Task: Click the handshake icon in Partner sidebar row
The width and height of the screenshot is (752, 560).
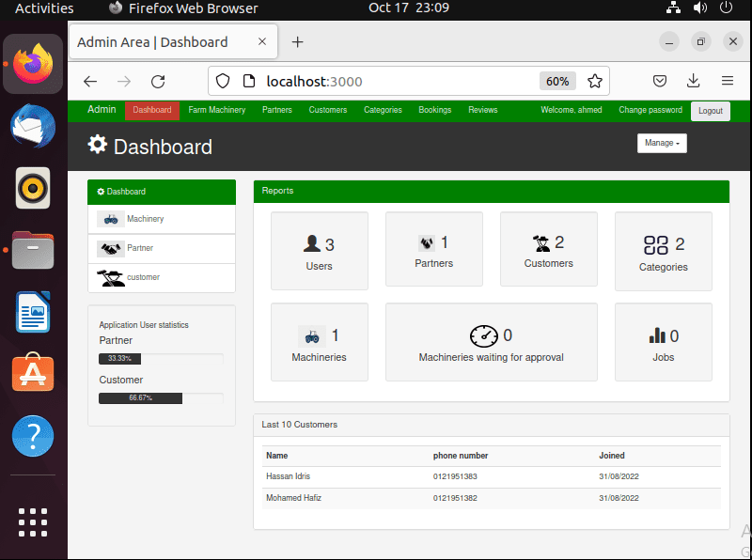Action: pyautogui.click(x=111, y=248)
